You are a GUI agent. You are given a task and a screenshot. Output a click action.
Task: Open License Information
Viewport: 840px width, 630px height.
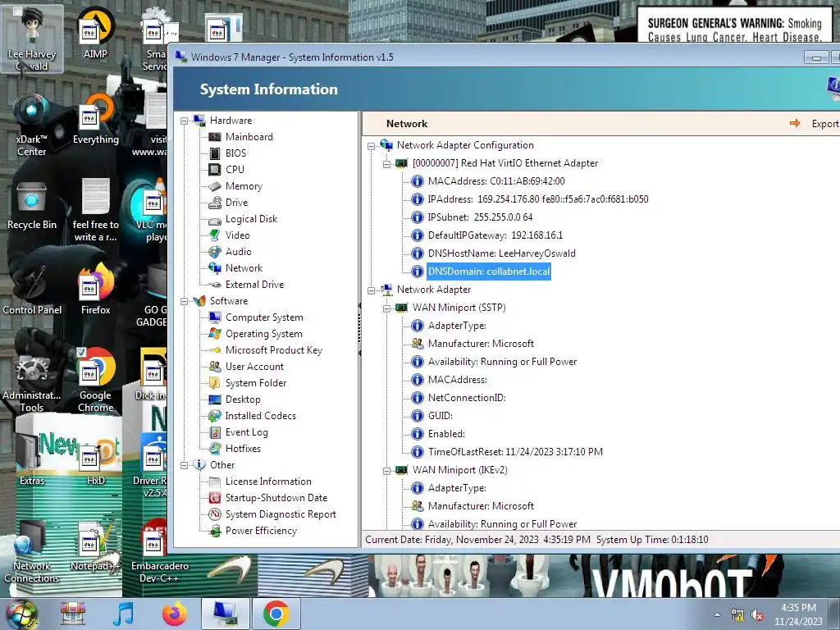click(268, 481)
